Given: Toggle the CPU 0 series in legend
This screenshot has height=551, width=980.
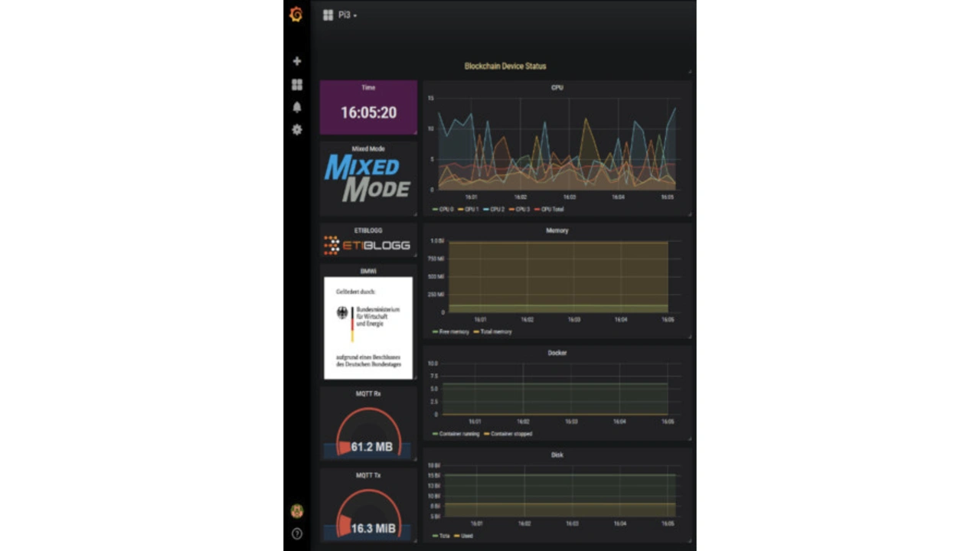Looking at the screenshot, I should [x=446, y=209].
